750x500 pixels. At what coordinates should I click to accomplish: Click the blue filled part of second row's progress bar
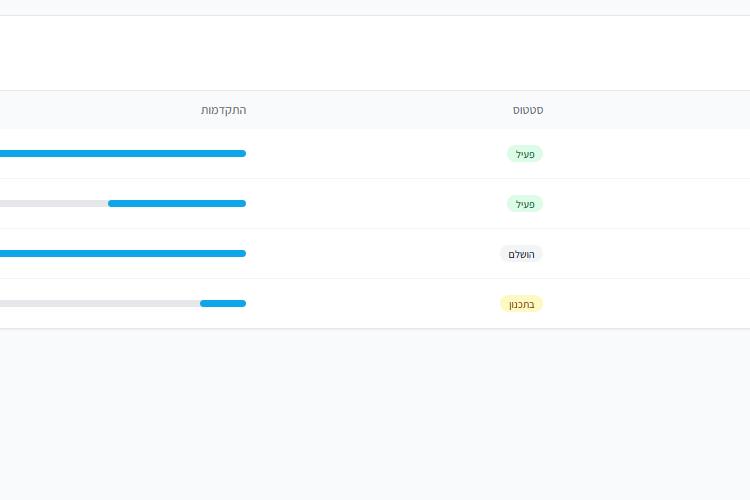click(177, 204)
